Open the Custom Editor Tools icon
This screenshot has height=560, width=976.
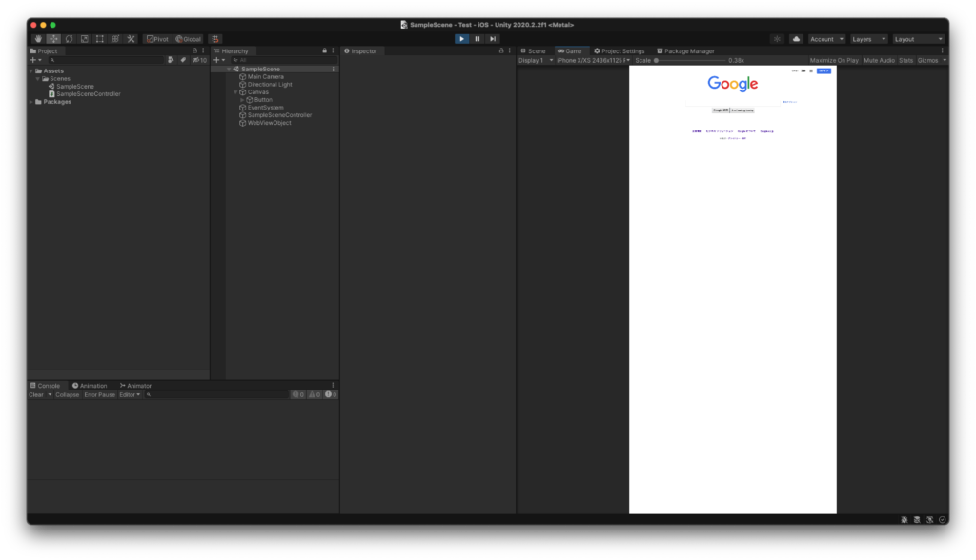click(x=131, y=38)
